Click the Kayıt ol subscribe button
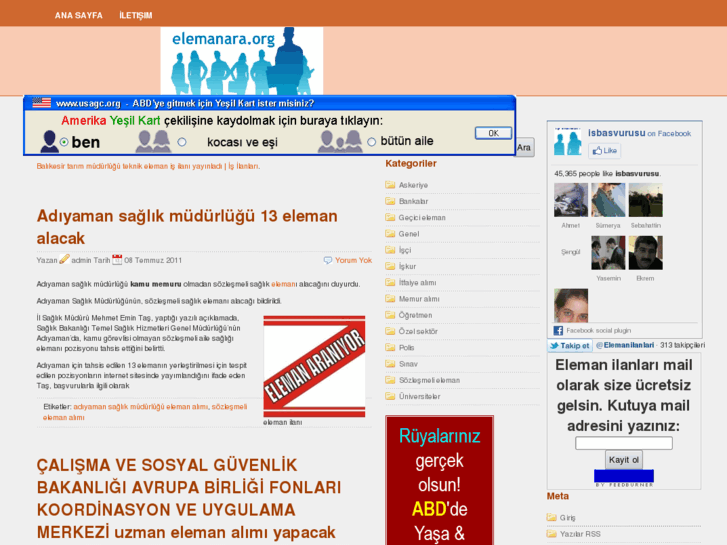 (x=624, y=460)
